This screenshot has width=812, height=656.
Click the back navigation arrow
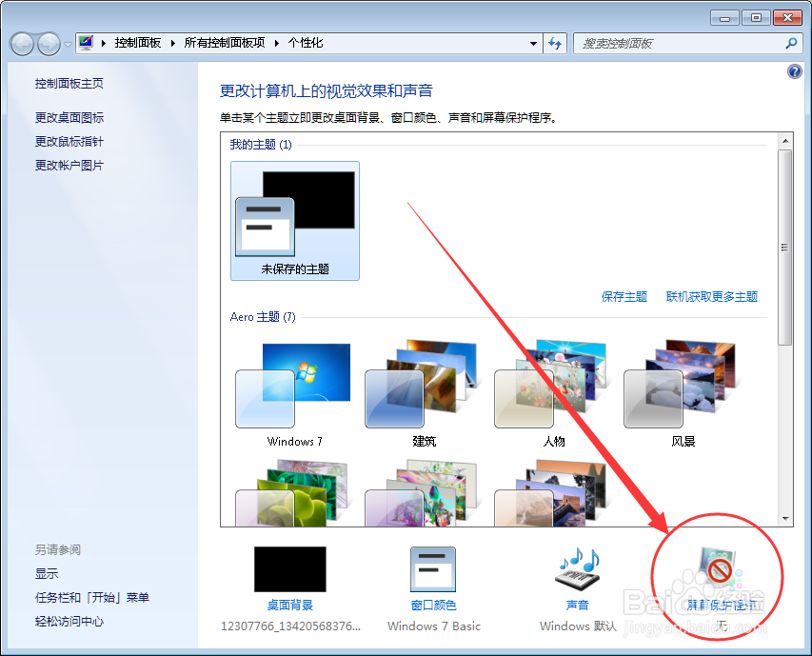21,43
